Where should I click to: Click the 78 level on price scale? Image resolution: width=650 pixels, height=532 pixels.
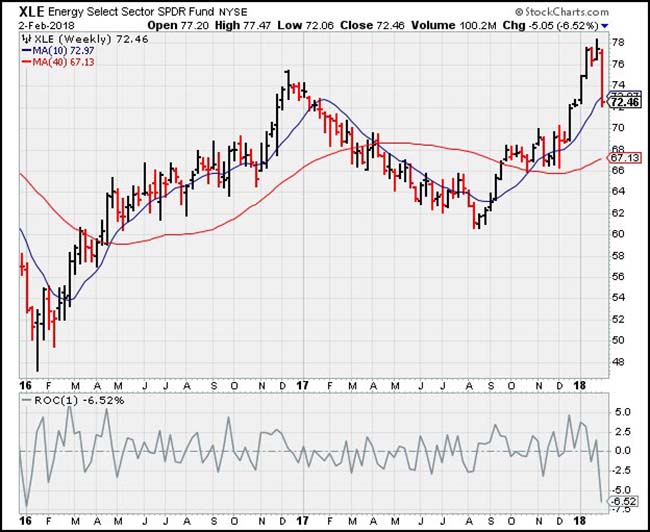[x=618, y=42]
